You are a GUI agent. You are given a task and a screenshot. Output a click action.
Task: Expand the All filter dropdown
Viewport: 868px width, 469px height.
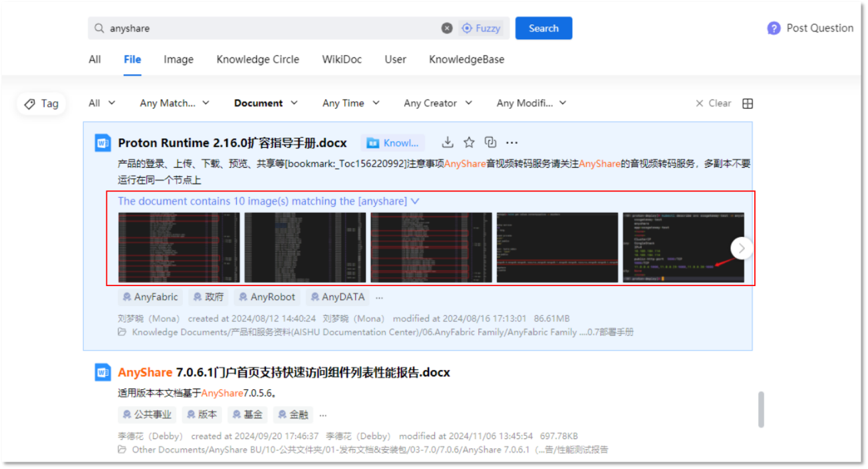[102, 103]
